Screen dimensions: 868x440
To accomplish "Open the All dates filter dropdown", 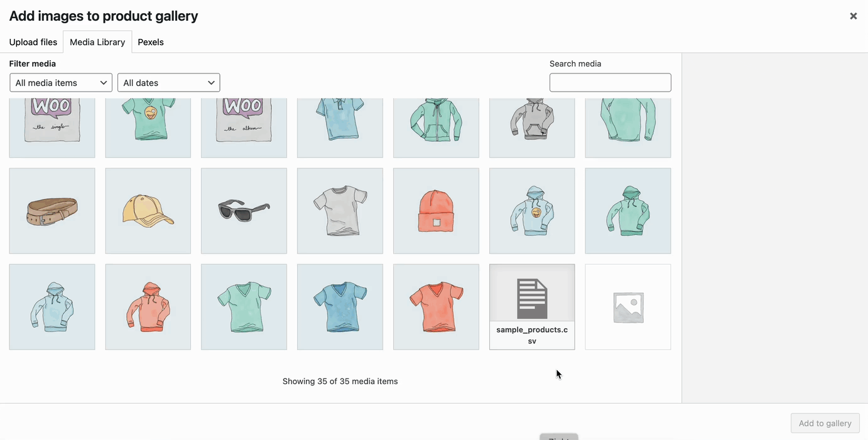I will pos(168,82).
